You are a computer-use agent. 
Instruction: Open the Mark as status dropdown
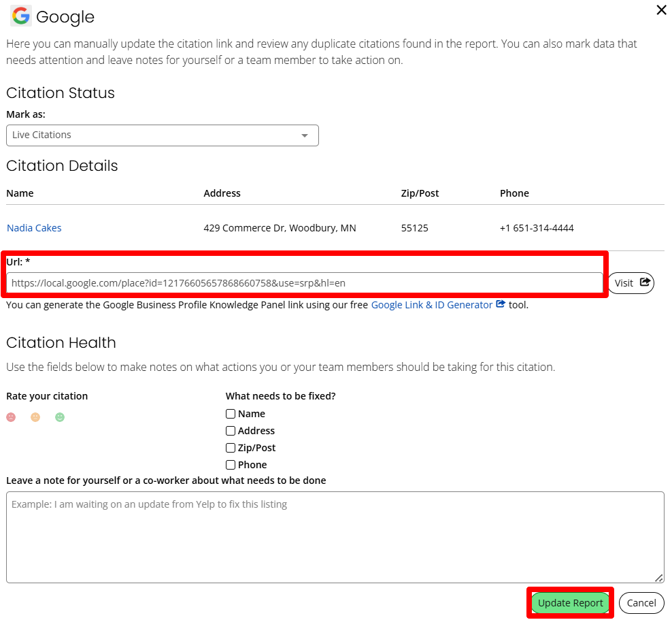[x=162, y=135]
